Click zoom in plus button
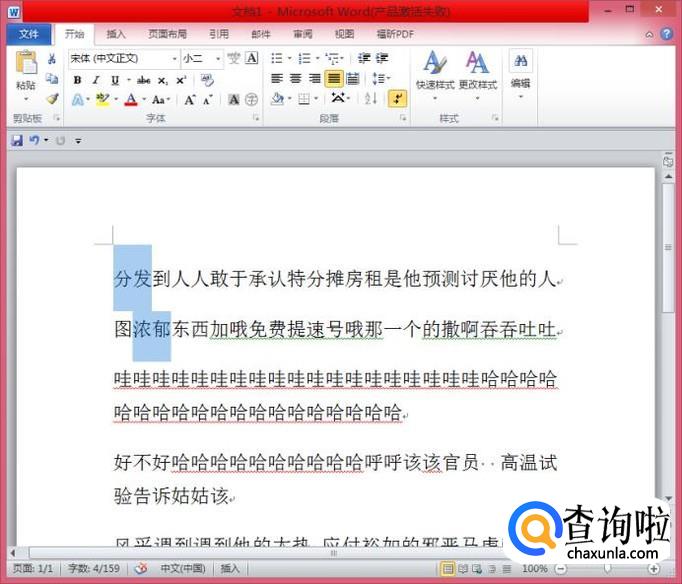Viewport: 682px width, 584px height. pos(653,569)
